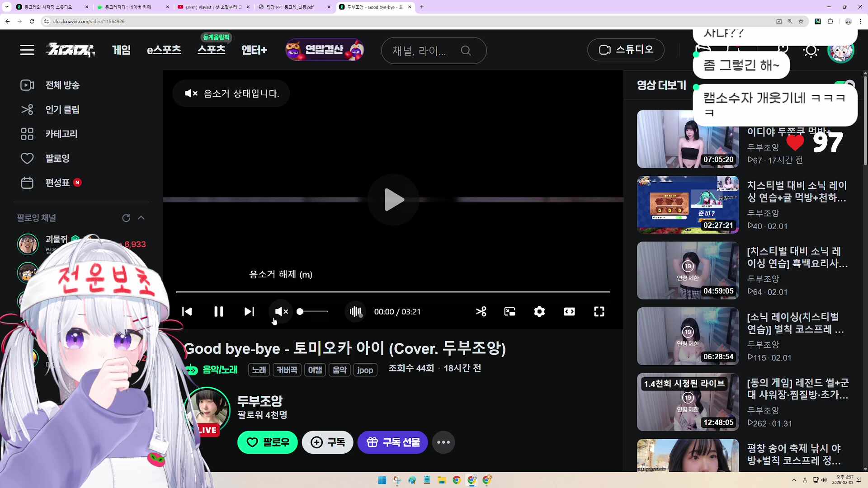The image size is (868, 488).
Task: Adjust the volume slider
Action: [x=312, y=311]
